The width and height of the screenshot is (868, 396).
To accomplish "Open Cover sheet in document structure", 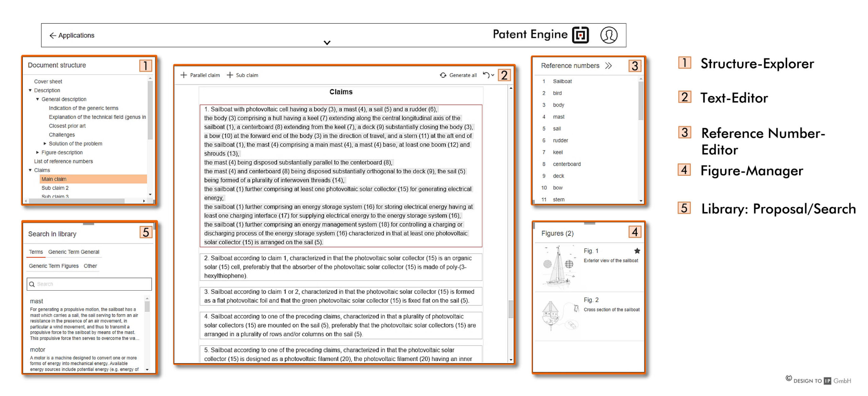I will (x=48, y=82).
